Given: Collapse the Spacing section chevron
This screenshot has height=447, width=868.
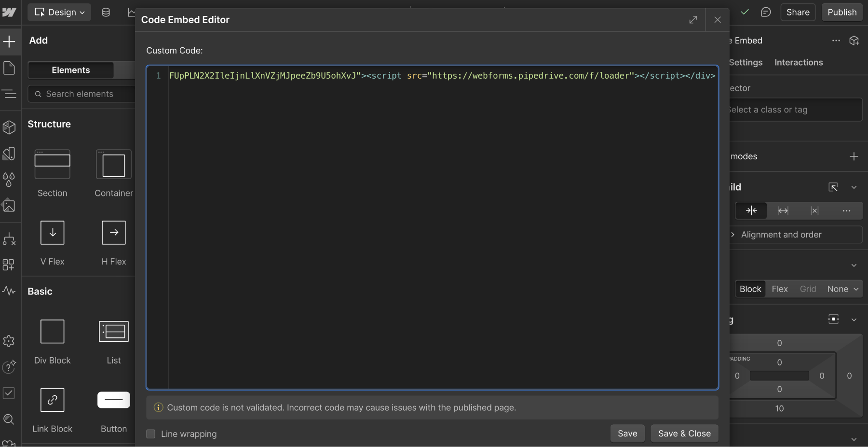Looking at the screenshot, I should pyautogui.click(x=854, y=320).
